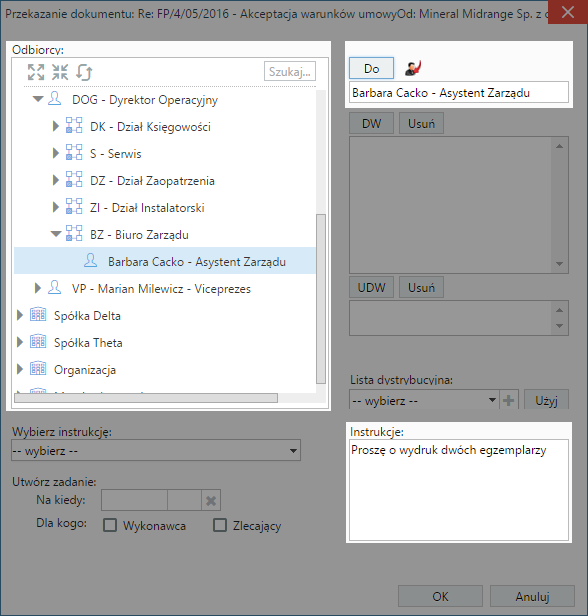Add distribution list with plus icon

click(x=509, y=400)
